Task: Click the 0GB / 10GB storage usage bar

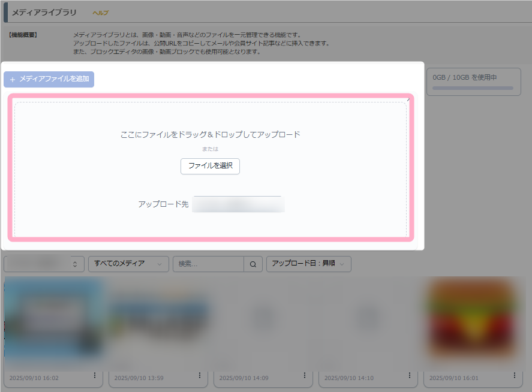Action: point(473,88)
